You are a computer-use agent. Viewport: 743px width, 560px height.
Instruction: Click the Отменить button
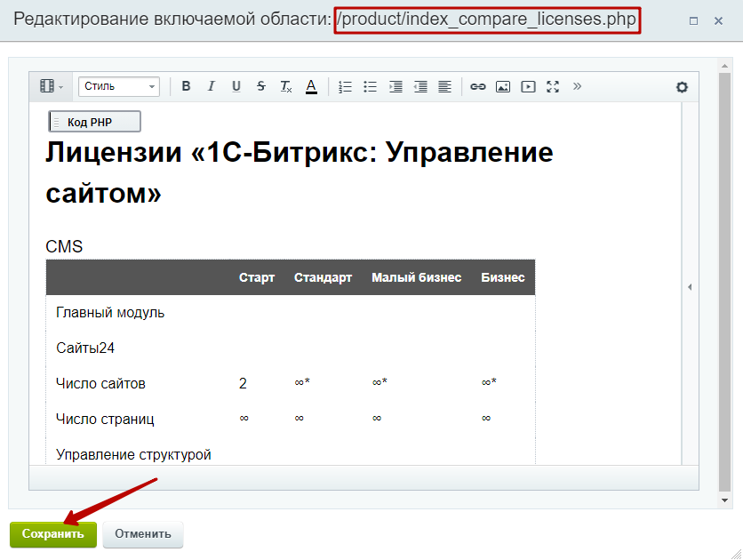[142, 534]
